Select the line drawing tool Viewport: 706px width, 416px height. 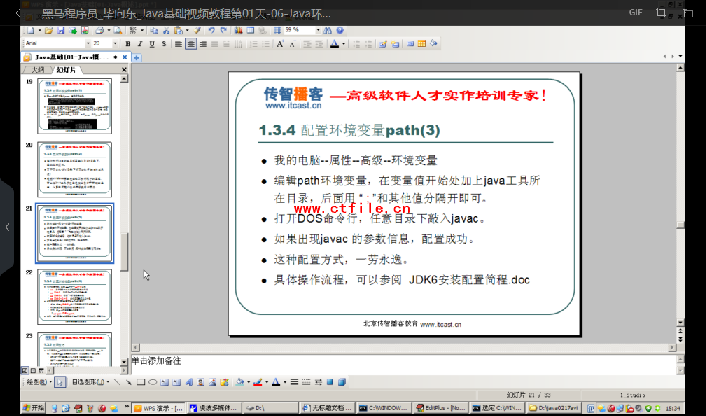[118, 382]
